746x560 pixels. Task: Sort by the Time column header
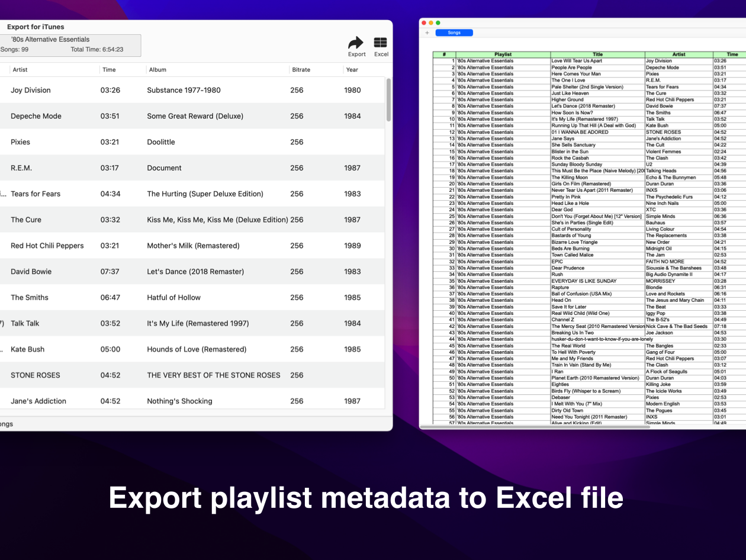click(x=109, y=70)
